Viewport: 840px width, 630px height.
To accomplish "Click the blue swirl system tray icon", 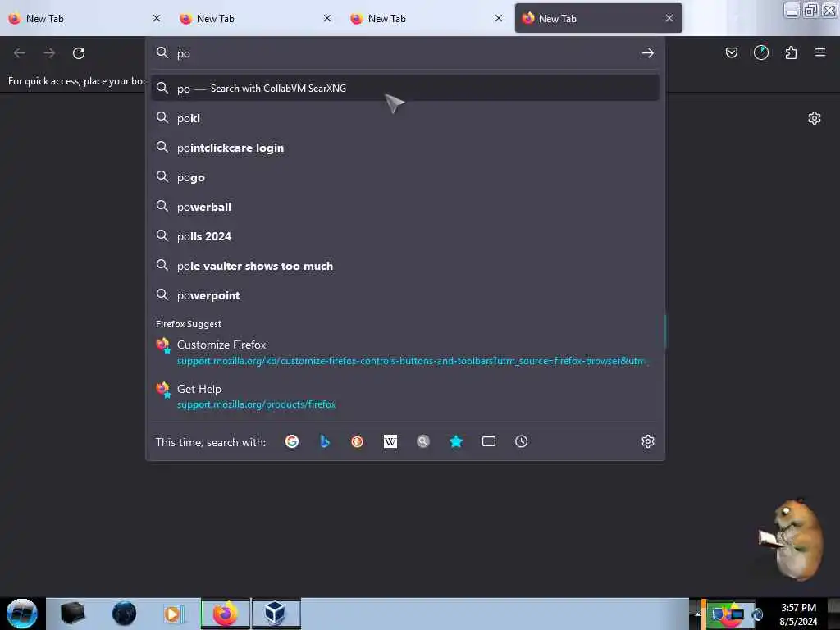I will coord(757,614).
